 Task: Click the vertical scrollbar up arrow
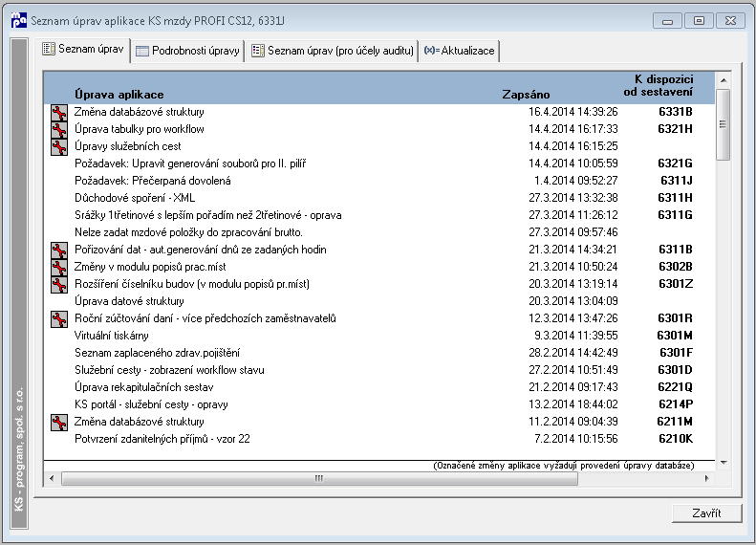click(x=724, y=80)
